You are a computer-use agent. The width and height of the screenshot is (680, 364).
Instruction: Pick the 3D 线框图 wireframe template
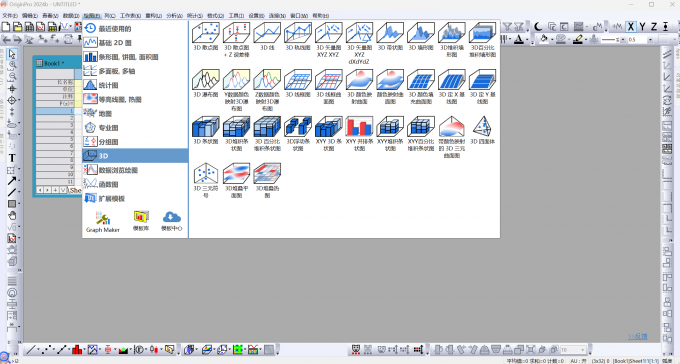point(298,84)
